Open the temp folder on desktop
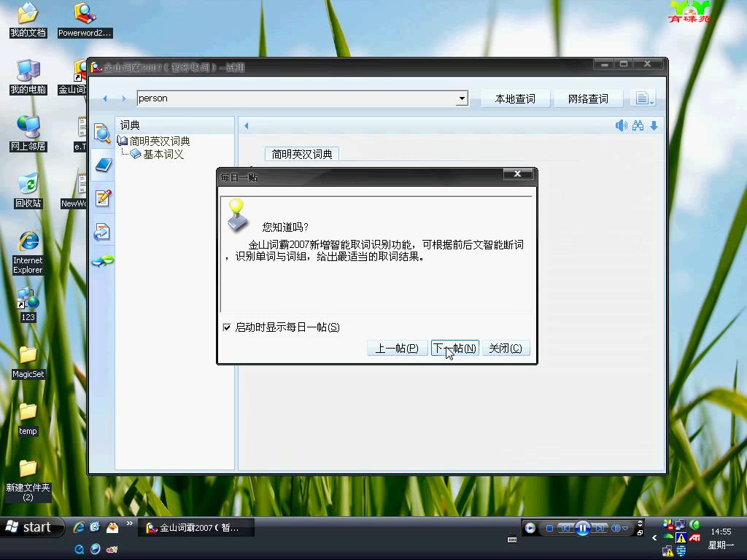 [x=28, y=418]
